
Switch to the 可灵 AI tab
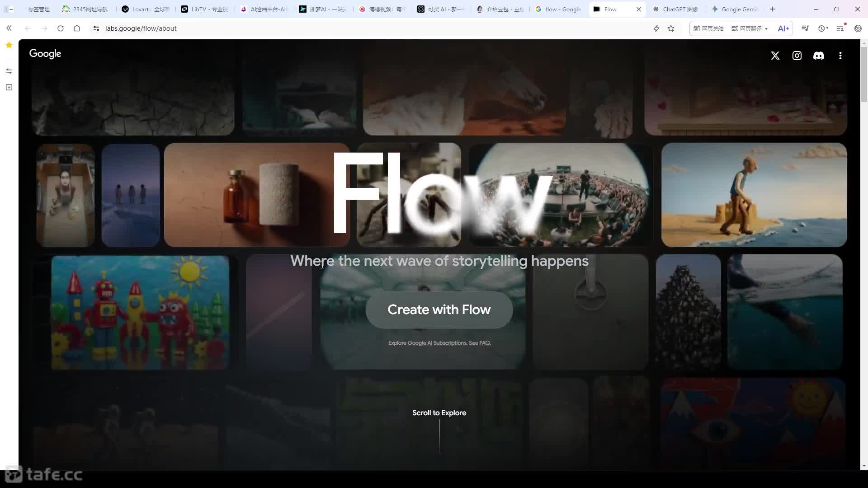click(x=441, y=9)
